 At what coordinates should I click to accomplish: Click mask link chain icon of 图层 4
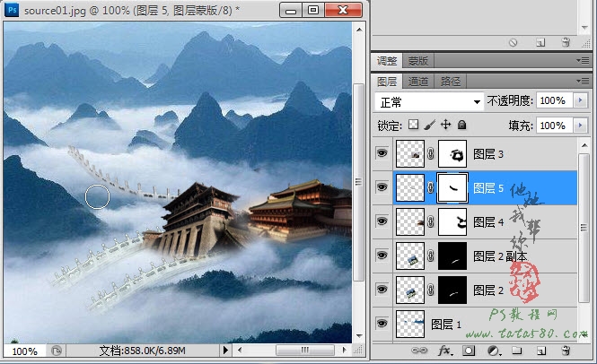(x=431, y=221)
